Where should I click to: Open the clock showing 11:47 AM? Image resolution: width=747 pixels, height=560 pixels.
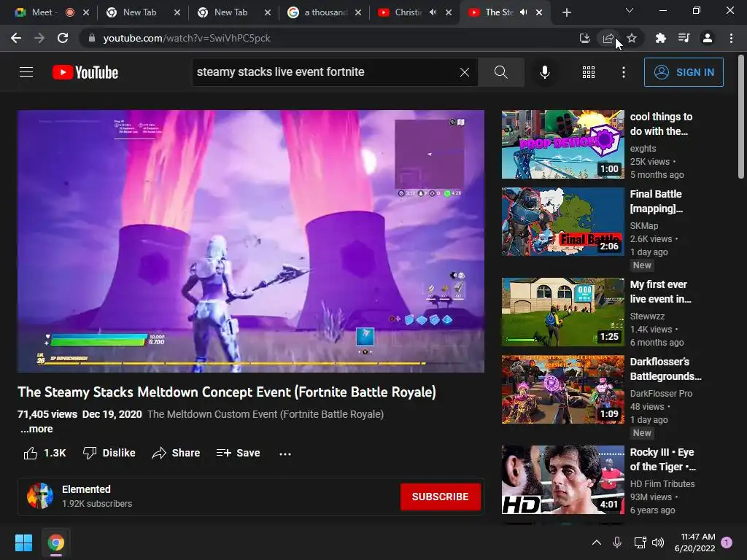pyautogui.click(x=695, y=542)
